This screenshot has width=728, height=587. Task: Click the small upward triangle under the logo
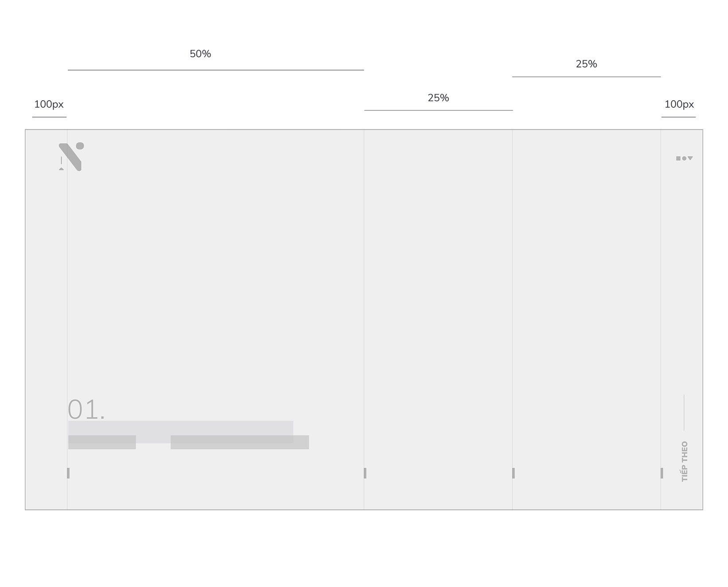[x=61, y=169]
